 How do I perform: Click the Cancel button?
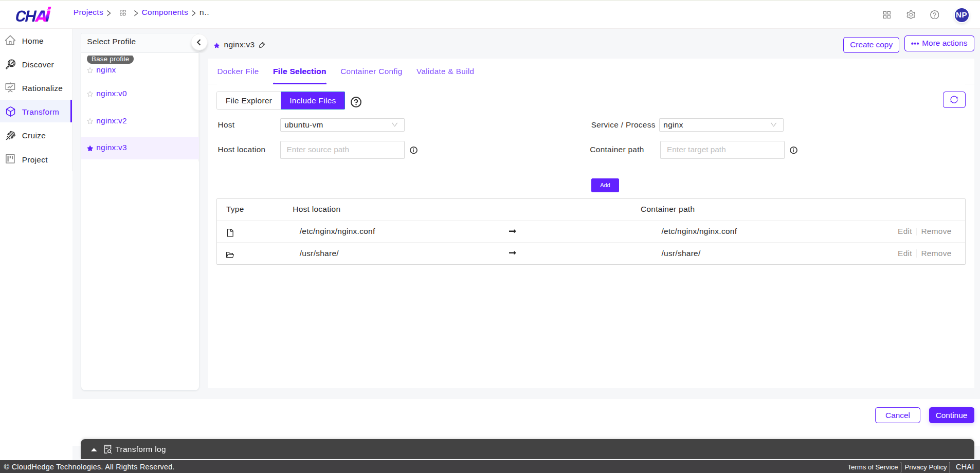[898, 415]
